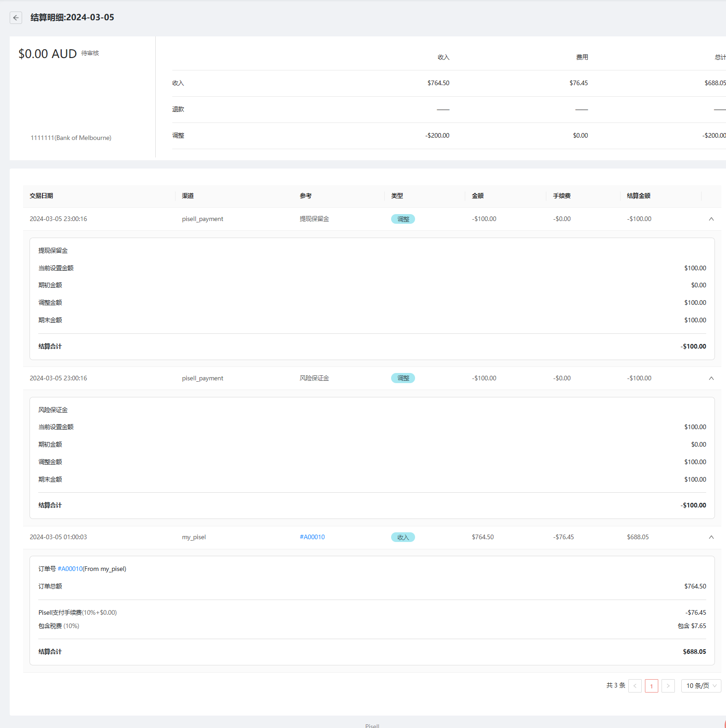The height and width of the screenshot is (728, 726).
Task: Click the 渠道 column header
Action: coord(188,196)
